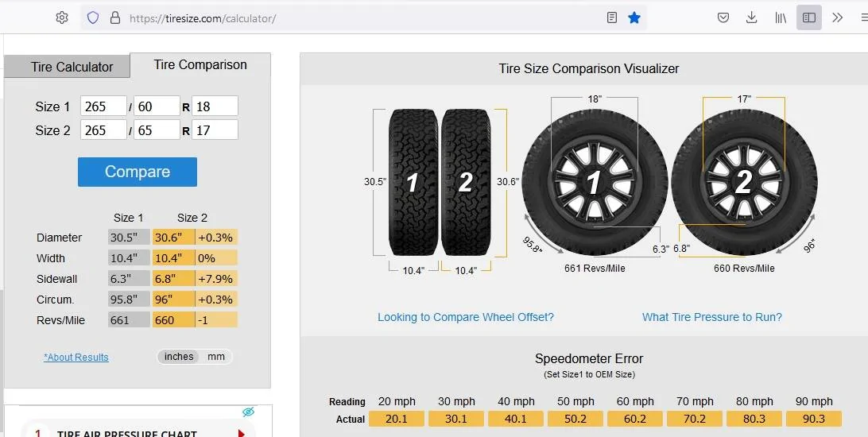Toggle the sidebar icon in toolbar
Image resolution: width=868 pixels, height=437 pixels.
coord(808,17)
